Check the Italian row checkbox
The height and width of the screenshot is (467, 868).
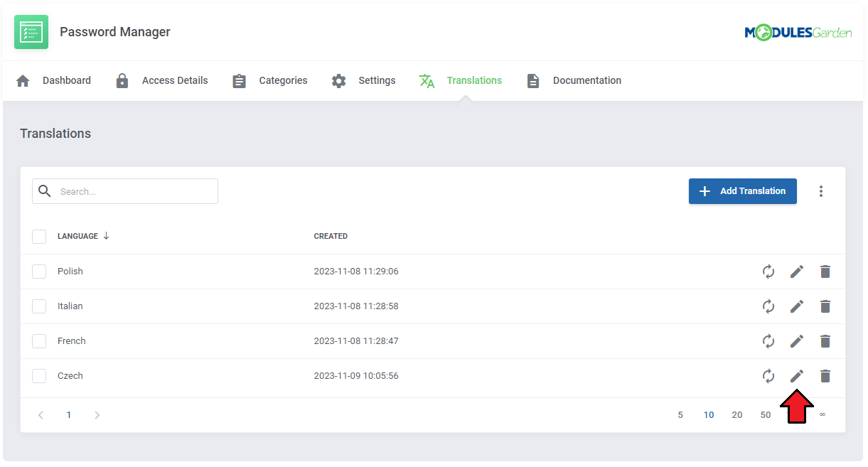(x=39, y=306)
